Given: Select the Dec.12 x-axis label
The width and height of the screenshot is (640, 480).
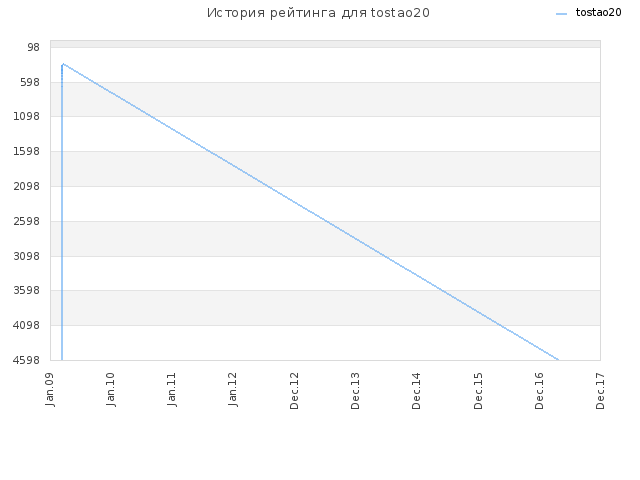Looking at the screenshot, I should coord(294,391).
